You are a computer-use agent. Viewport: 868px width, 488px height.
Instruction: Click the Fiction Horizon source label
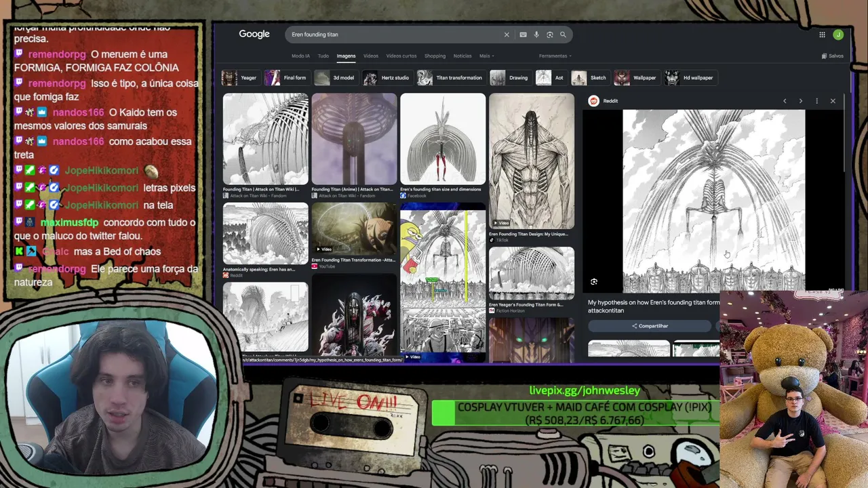click(509, 310)
